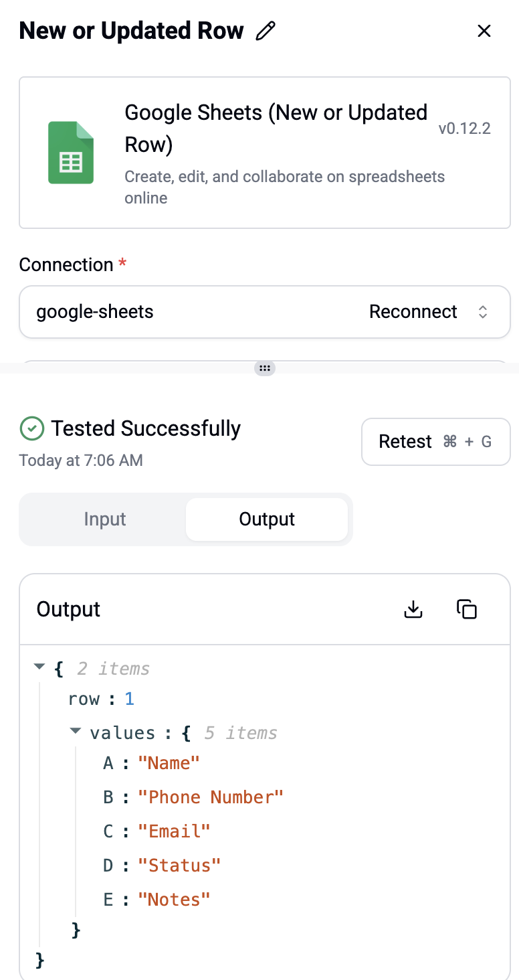The image size is (519, 980).
Task: Click the "Status" value for column D
Action: tap(179, 866)
